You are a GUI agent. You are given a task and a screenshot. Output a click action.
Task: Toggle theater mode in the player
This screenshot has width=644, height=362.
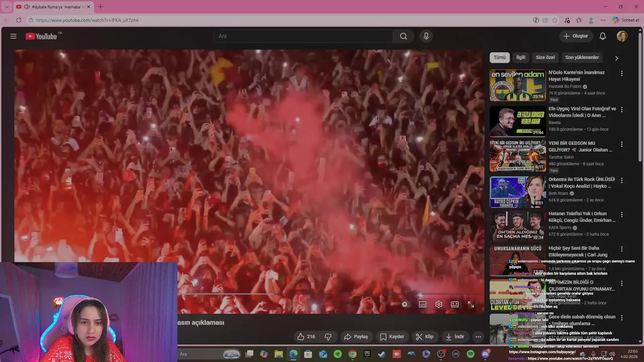click(455, 304)
